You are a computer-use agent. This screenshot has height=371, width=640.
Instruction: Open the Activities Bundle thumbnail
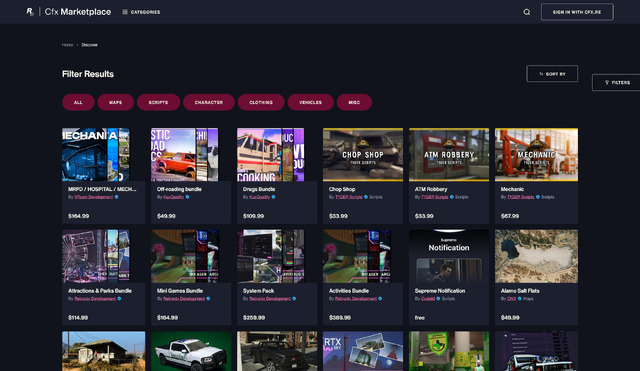click(x=356, y=256)
